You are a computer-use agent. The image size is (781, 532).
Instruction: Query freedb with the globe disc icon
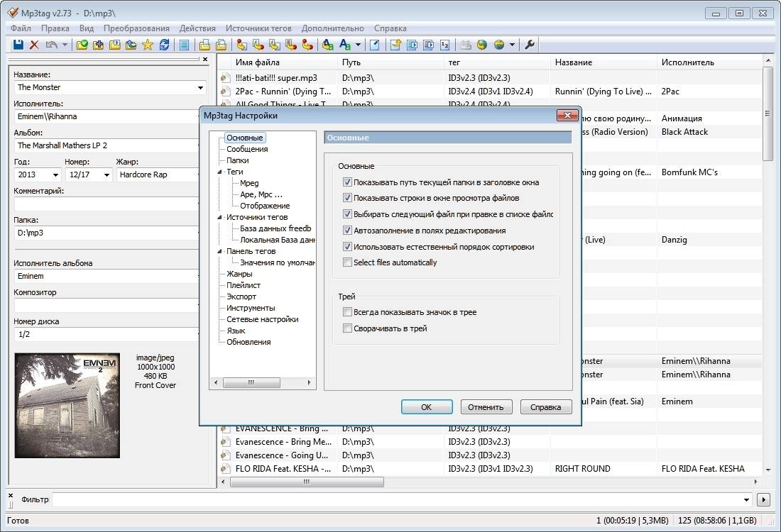pos(481,45)
